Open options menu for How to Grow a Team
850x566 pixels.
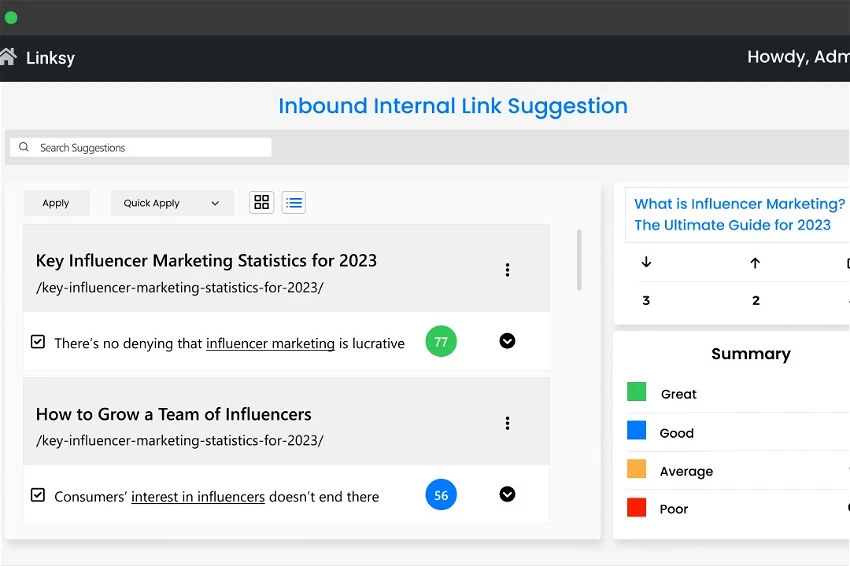coord(507,424)
